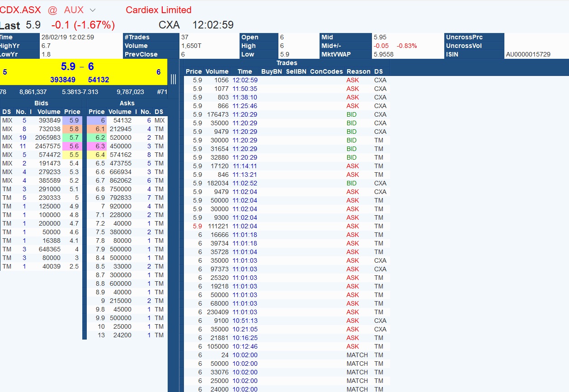This screenshot has height=392, width=569.
Task: Open the dropdown chevron beside AUX
Action: (93, 10)
